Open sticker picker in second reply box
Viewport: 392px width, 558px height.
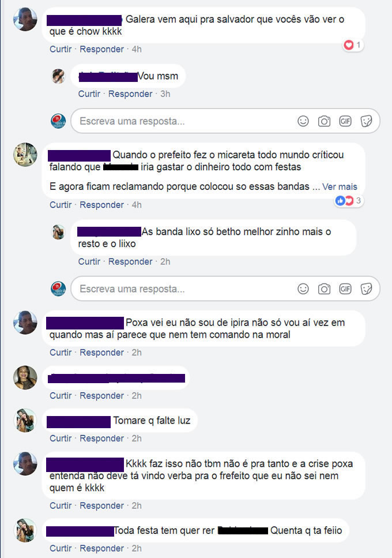[x=366, y=289]
